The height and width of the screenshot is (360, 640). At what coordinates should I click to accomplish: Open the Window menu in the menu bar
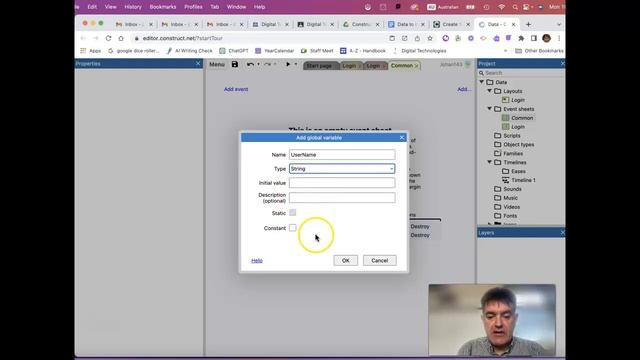pos(236,7)
